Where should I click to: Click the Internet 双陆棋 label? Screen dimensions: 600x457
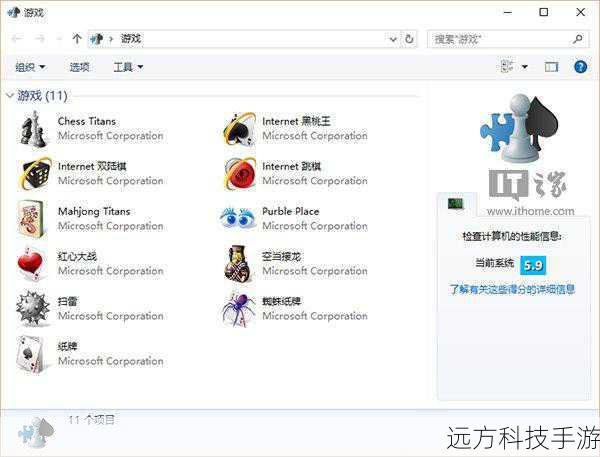pyautogui.click(x=92, y=166)
